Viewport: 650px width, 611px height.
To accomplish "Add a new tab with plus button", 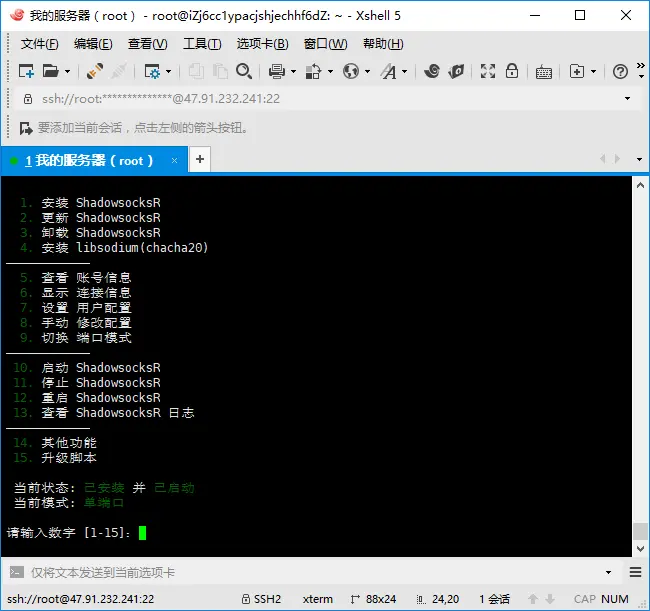I will 200,159.
